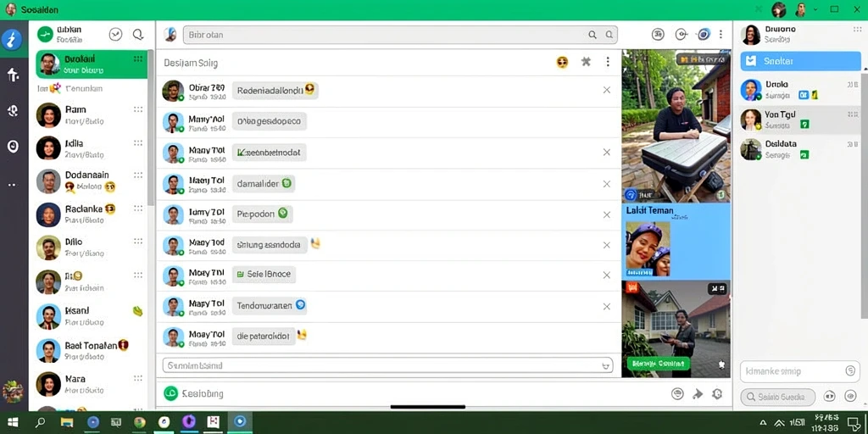
Task: Open the selected Bvolanl conversation
Action: 92,64
